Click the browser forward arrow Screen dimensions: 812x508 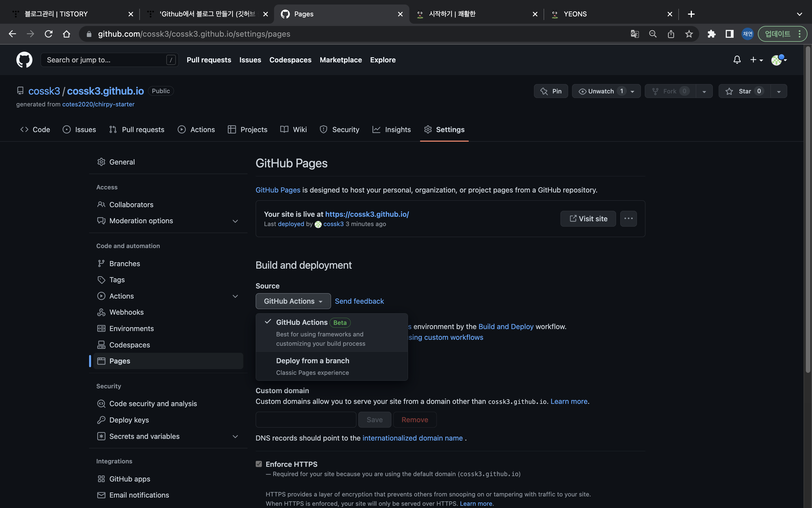(x=30, y=34)
